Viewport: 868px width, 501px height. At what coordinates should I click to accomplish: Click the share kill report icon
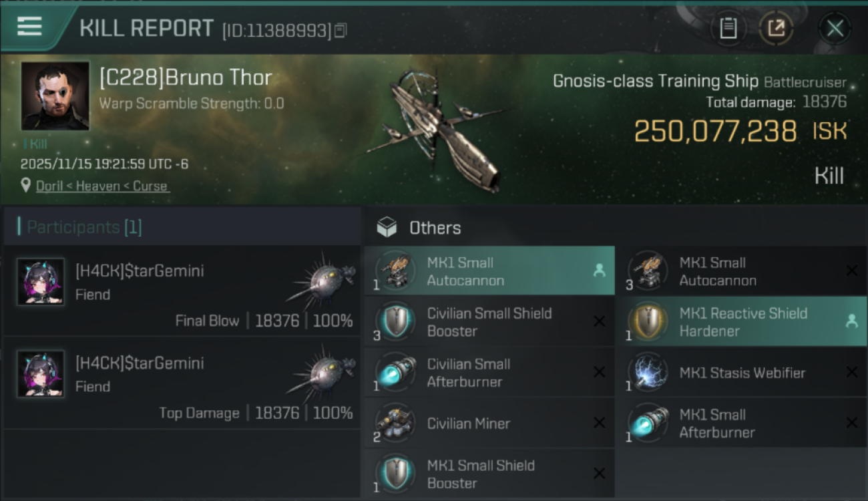(776, 28)
